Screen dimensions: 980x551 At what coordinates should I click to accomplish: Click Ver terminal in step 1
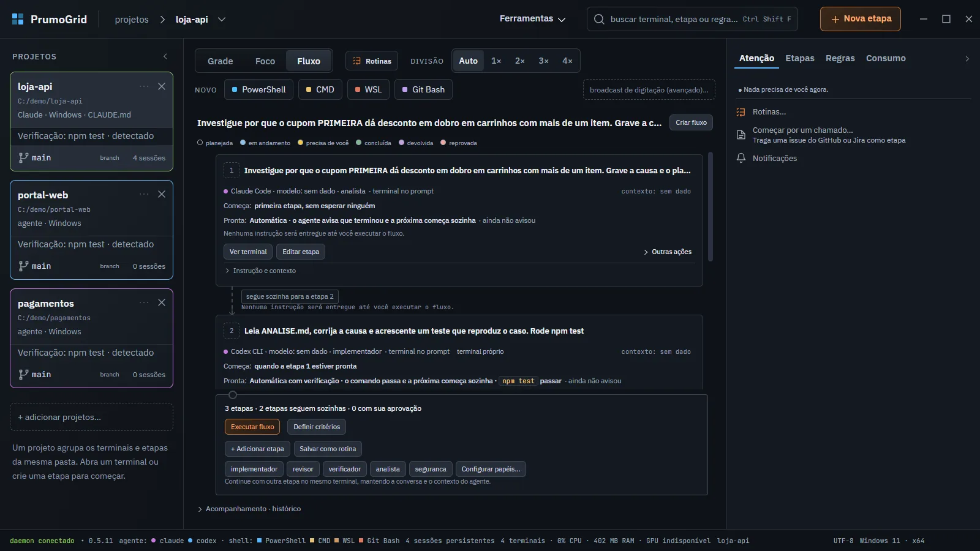coord(248,252)
